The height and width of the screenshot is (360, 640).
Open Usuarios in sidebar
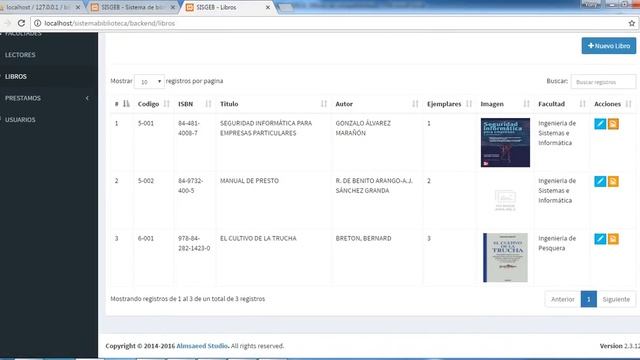[20, 120]
